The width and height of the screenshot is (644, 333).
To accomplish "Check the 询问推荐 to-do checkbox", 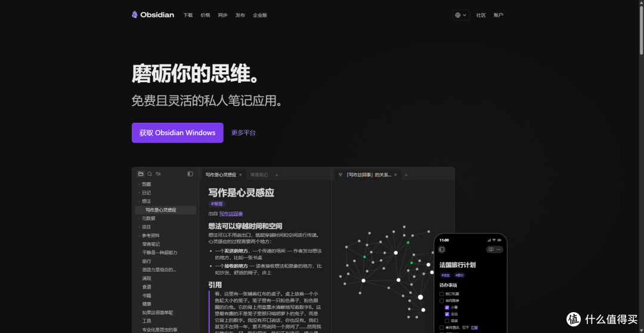I will pyautogui.click(x=441, y=301).
